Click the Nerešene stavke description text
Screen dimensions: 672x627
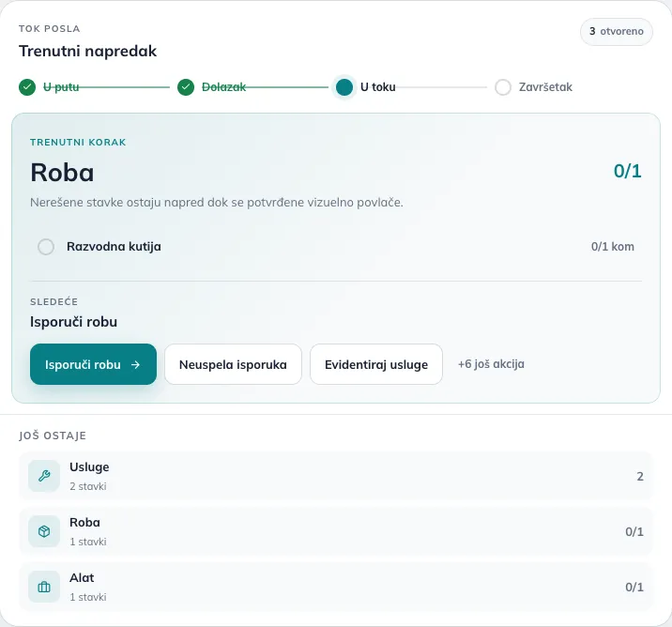tap(217, 203)
